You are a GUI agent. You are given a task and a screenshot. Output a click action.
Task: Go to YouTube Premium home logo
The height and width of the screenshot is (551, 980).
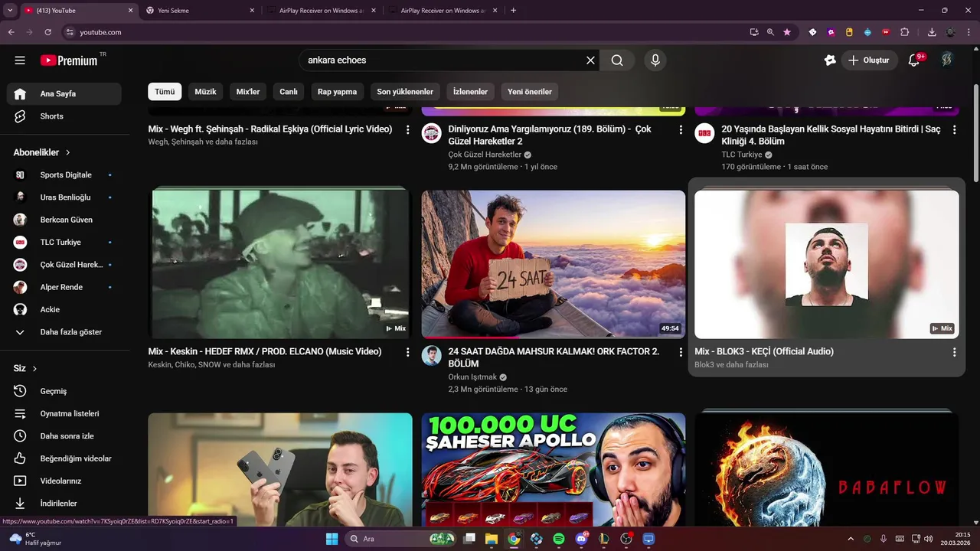(70, 60)
